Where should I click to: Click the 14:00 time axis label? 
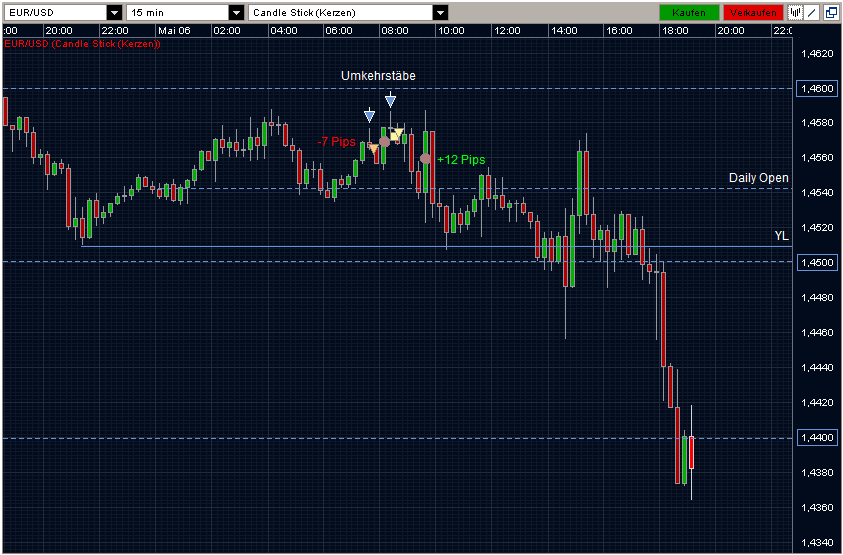click(563, 31)
